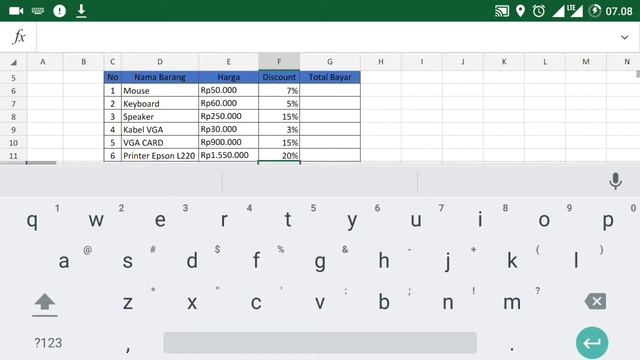Select row 5 header

point(13,78)
